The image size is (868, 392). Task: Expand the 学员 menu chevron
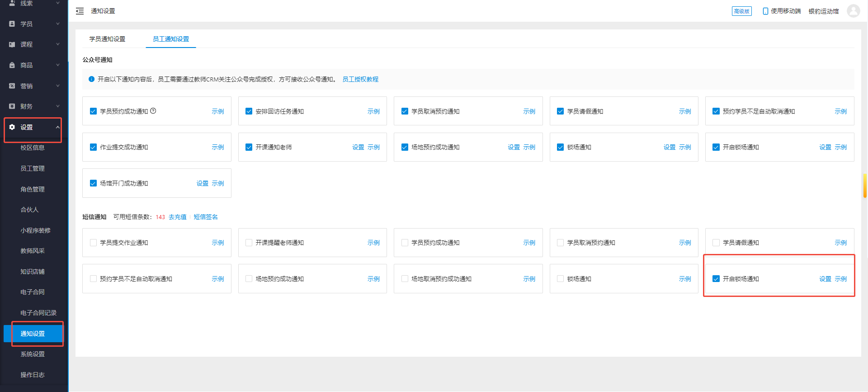click(x=58, y=24)
